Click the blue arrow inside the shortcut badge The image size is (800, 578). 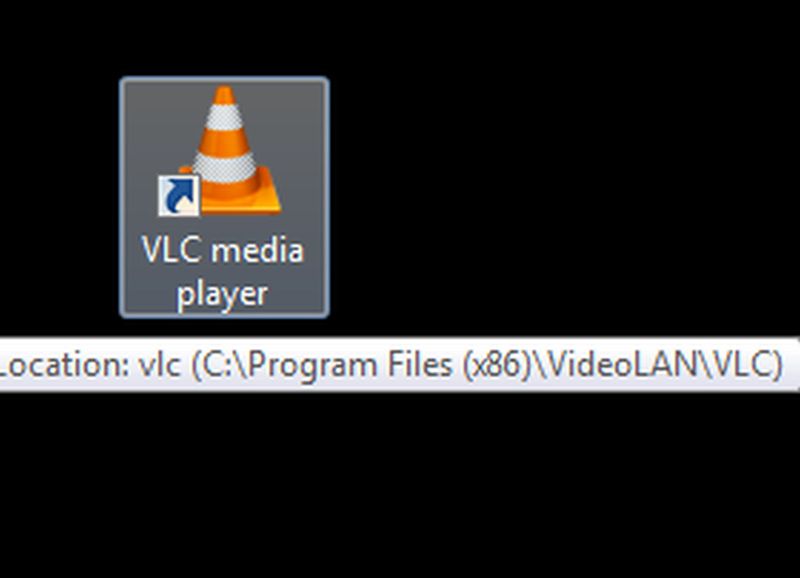tap(180, 195)
